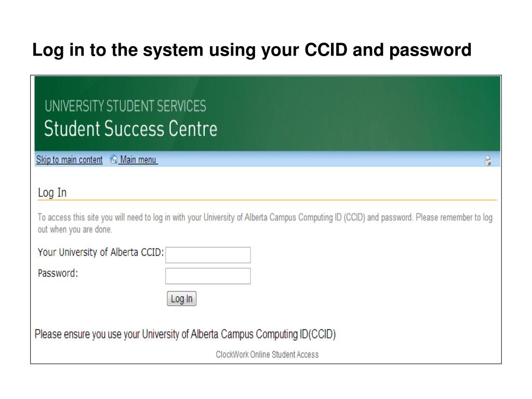
Task: Click the printer icon in the blue bar
Action: pos(488,161)
